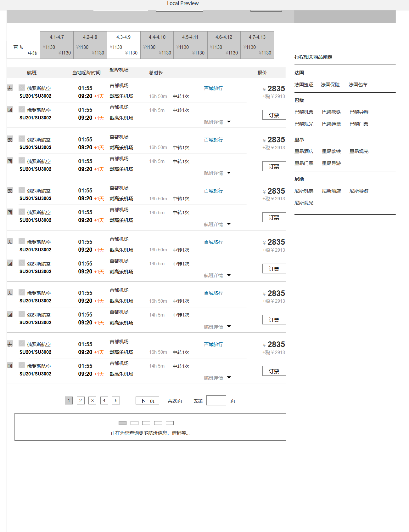
Task: Open the 巴黎机票 link
Action: pyautogui.click(x=304, y=112)
